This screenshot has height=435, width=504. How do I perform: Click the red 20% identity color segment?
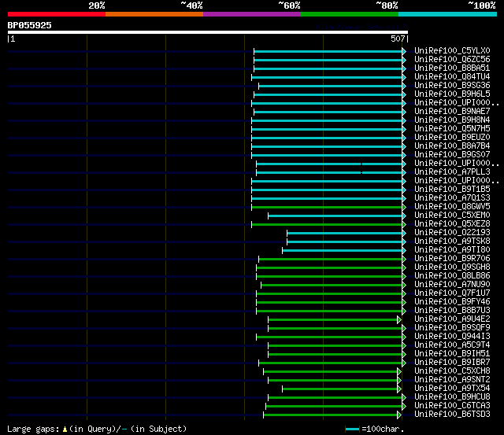pos(57,14)
